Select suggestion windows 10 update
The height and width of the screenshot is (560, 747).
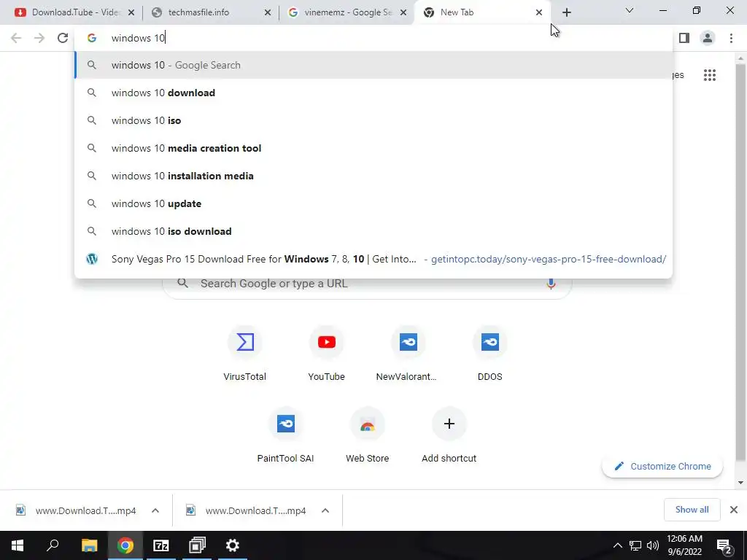(x=373, y=203)
